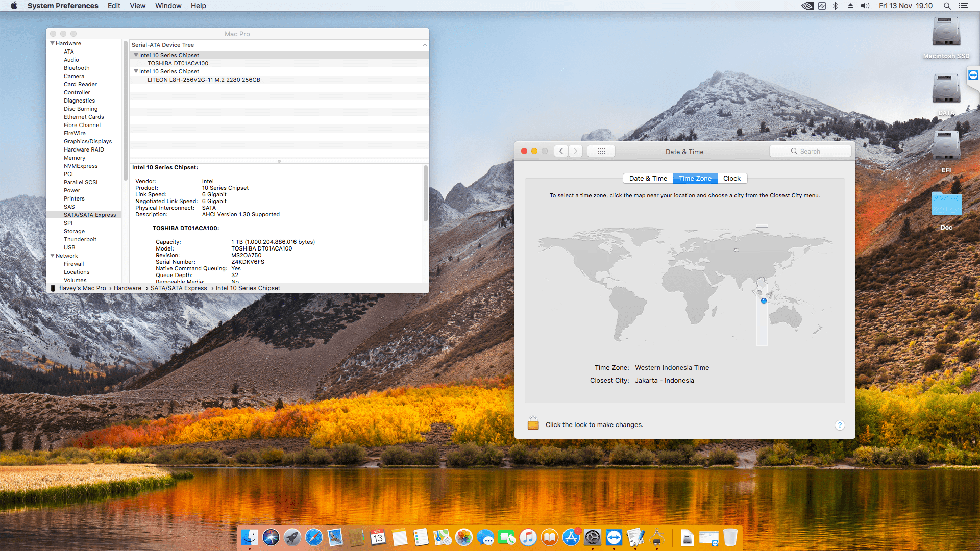This screenshot has height=551, width=980.
Task: Open the Show All grid button
Action: (x=601, y=152)
